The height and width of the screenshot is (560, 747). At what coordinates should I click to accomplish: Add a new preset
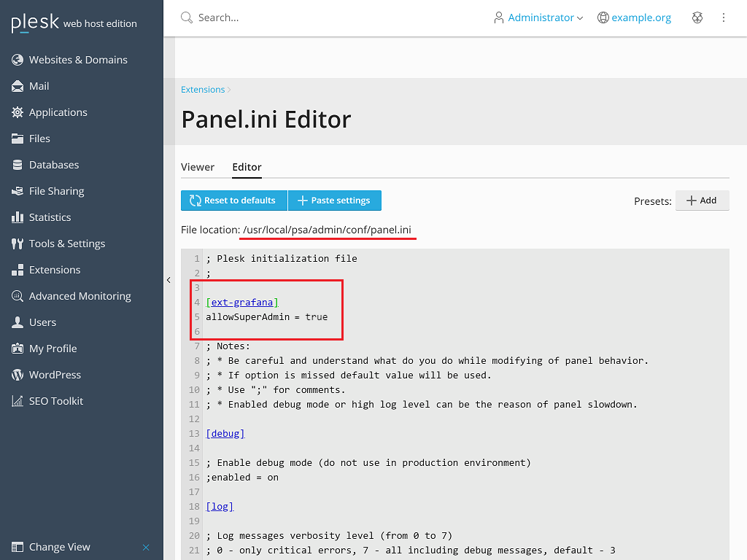[702, 201]
